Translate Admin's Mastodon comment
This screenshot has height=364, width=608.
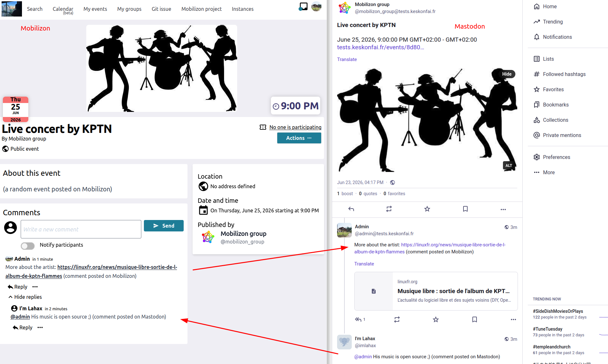364,264
